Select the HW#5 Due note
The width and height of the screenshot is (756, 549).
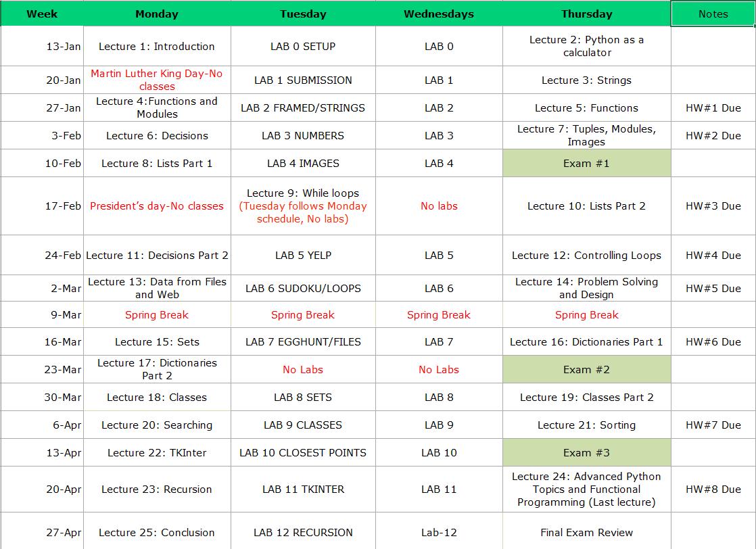coord(713,288)
